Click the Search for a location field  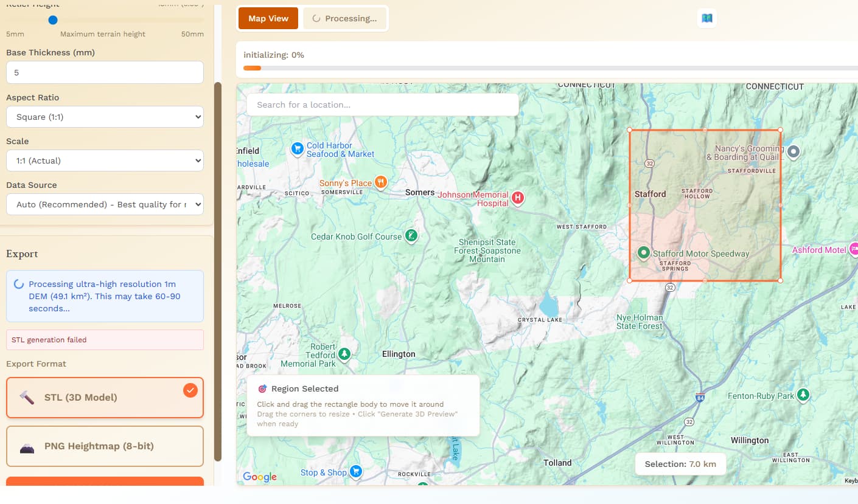pyautogui.click(x=382, y=105)
